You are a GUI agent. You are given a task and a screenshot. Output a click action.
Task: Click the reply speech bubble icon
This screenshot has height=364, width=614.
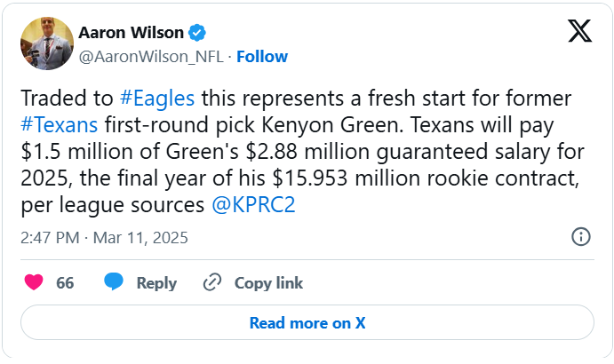113,283
